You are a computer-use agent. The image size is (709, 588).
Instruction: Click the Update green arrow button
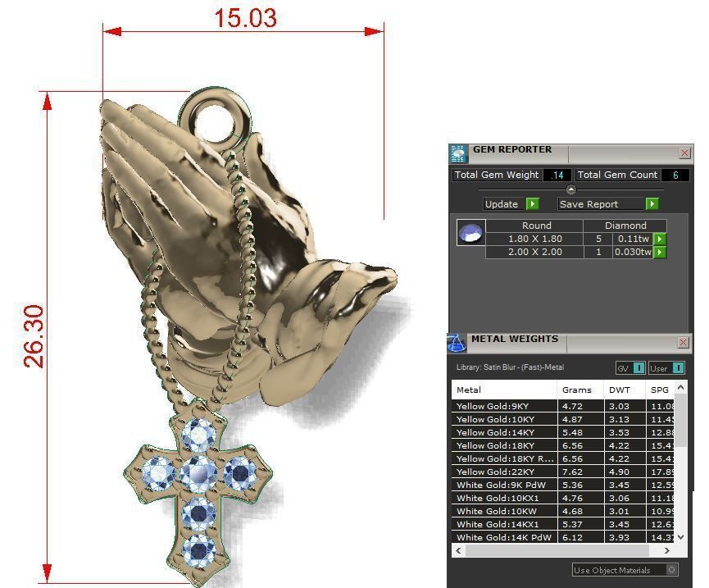pos(532,204)
